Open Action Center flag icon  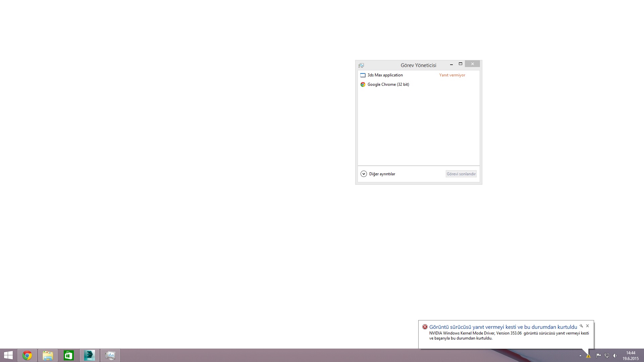pos(598,356)
